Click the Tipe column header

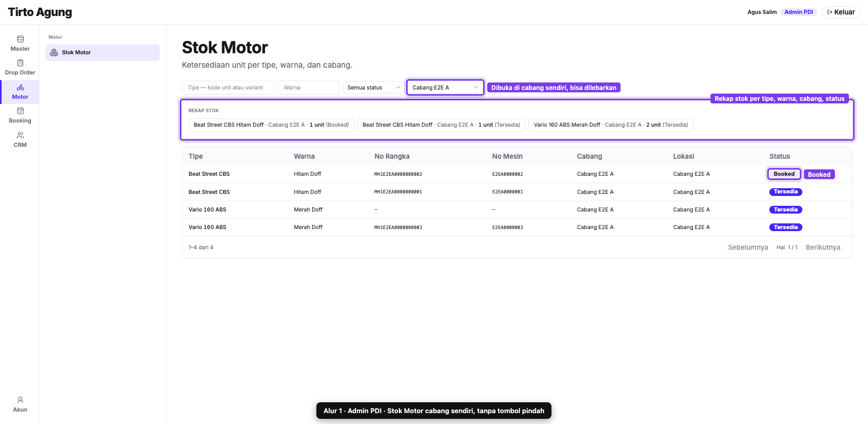tap(195, 156)
